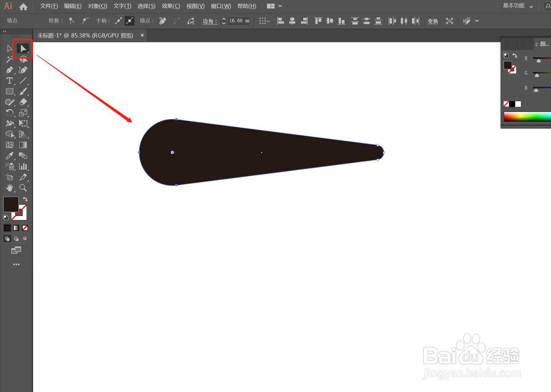Edit the 16.66 mm corner radius field
551x392 pixels.
coord(239,21)
